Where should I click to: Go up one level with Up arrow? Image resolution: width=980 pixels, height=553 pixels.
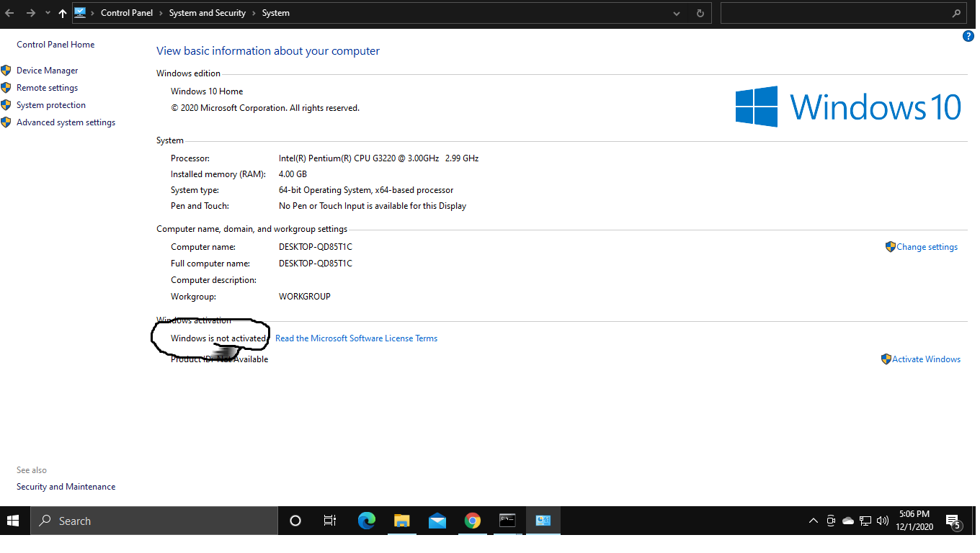pyautogui.click(x=63, y=13)
